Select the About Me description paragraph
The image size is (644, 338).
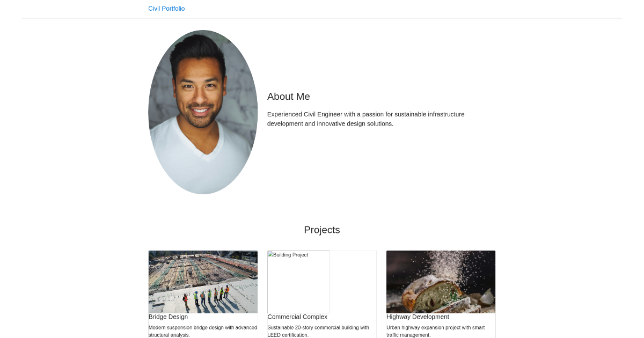[x=366, y=119]
